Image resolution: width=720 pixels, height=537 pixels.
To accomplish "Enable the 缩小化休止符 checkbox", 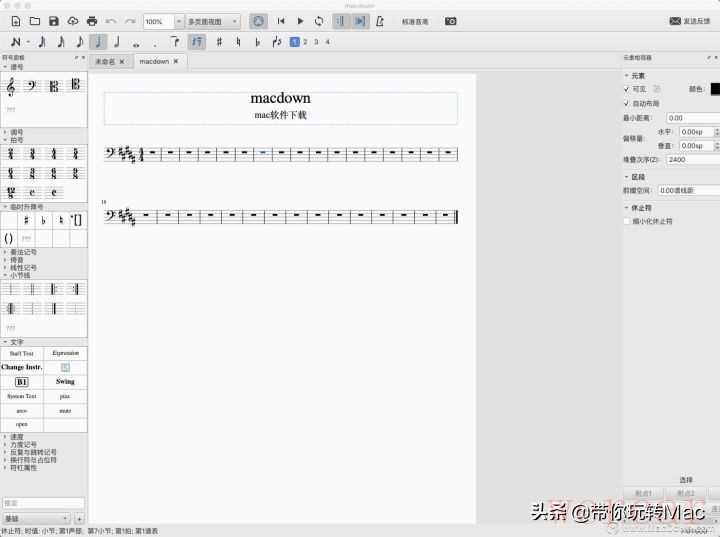I will (627, 220).
